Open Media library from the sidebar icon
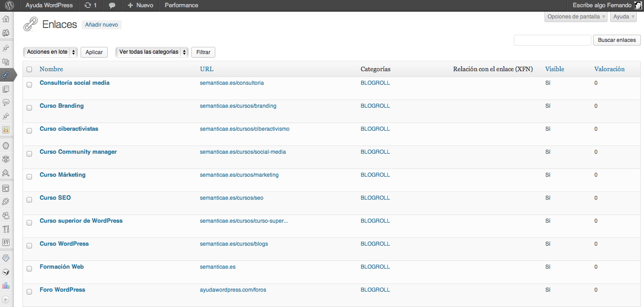The width and height of the screenshot is (644, 307). tap(6, 61)
